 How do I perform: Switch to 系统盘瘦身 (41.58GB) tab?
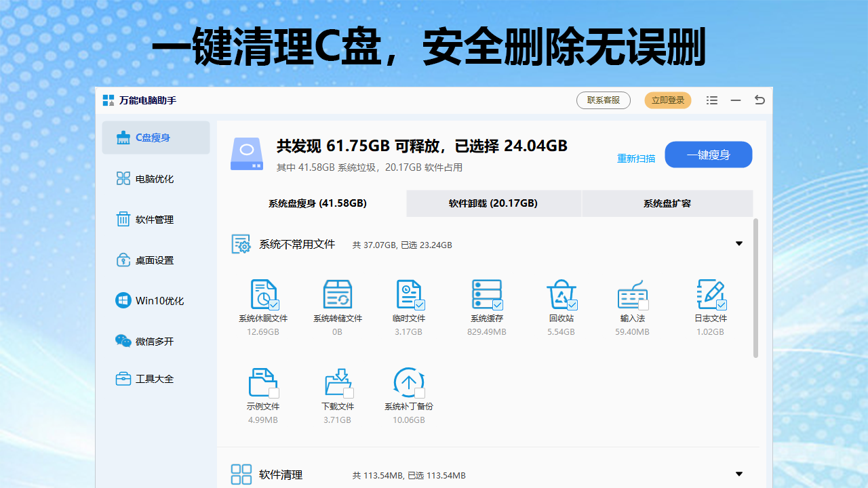click(x=317, y=203)
